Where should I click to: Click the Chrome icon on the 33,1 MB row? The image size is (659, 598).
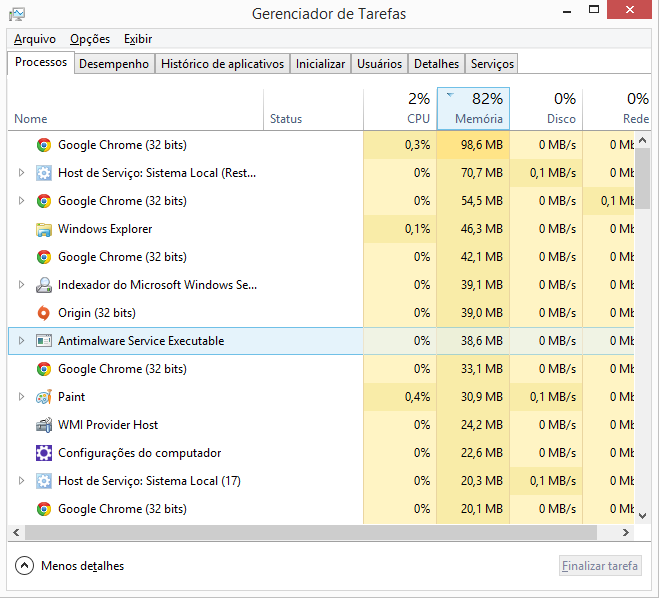pos(44,369)
